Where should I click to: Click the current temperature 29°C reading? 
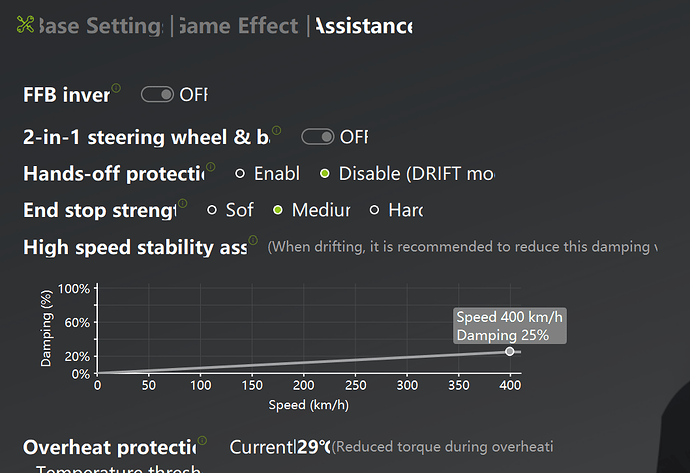point(314,446)
